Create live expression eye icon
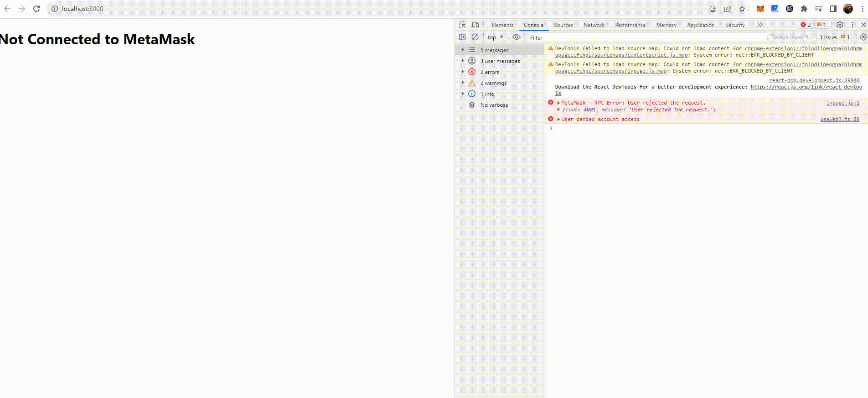The image size is (868, 398). click(516, 37)
